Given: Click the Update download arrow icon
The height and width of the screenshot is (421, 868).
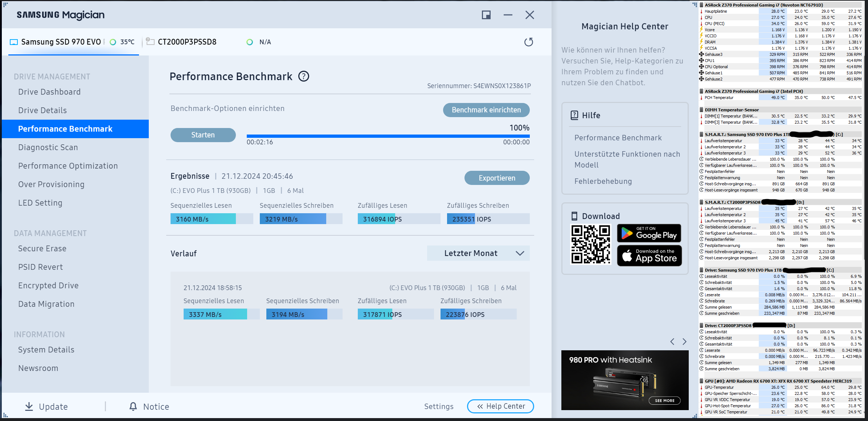Looking at the screenshot, I should (x=29, y=406).
